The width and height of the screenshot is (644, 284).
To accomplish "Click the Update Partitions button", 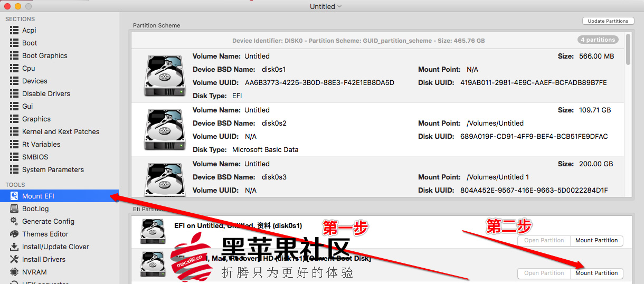I will pyautogui.click(x=608, y=21).
